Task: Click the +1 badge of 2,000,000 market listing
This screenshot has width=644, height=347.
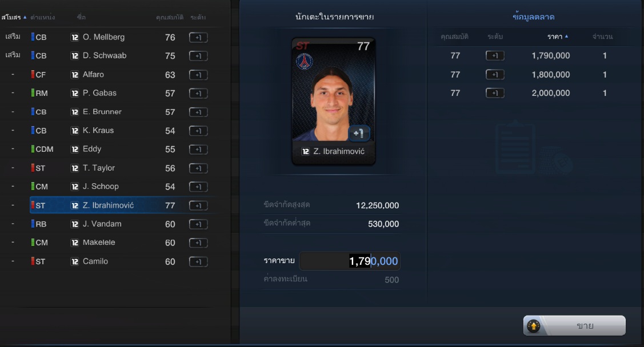Action: (x=495, y=93)
